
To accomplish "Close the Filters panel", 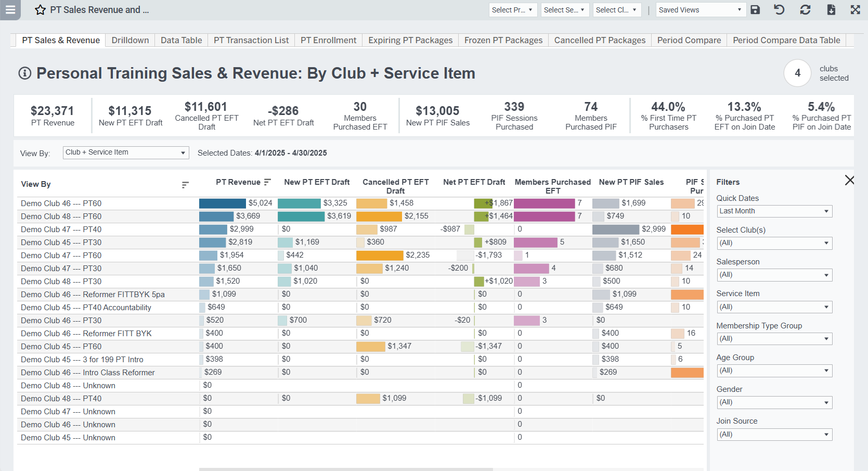I will coord(850,180).
